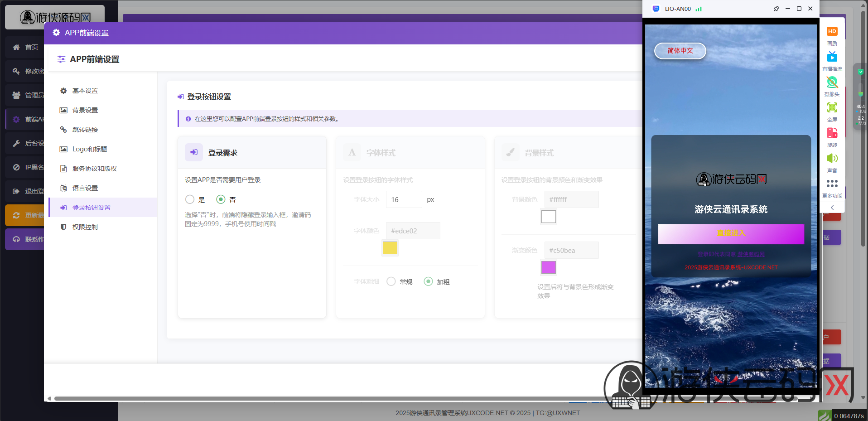Click the users icon for 管理员
Image resolution: width=868 pixels, height=421 pixels.
(x=16, y=95)
